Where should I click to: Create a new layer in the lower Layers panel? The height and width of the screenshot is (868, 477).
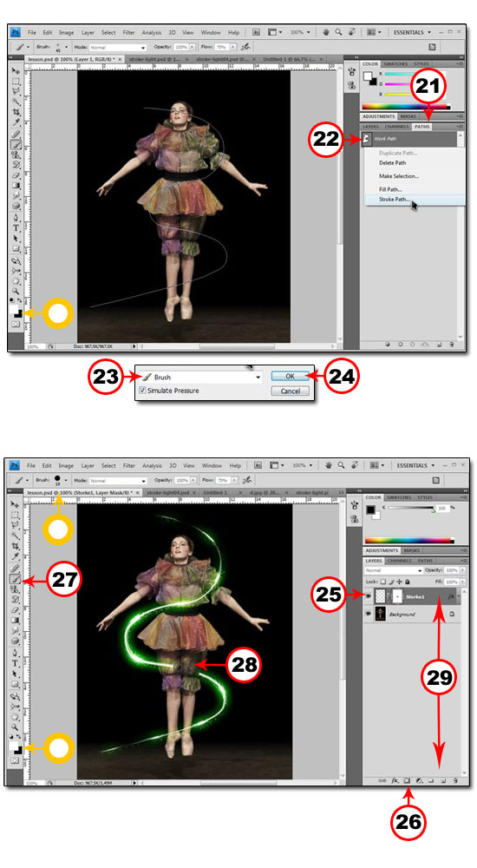tap(444, 780)
